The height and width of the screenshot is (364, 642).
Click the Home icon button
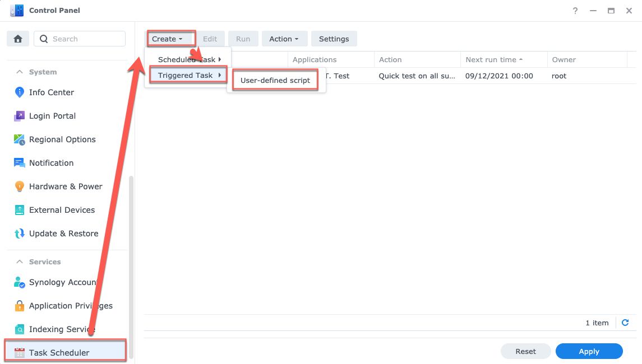pos(18,39)
